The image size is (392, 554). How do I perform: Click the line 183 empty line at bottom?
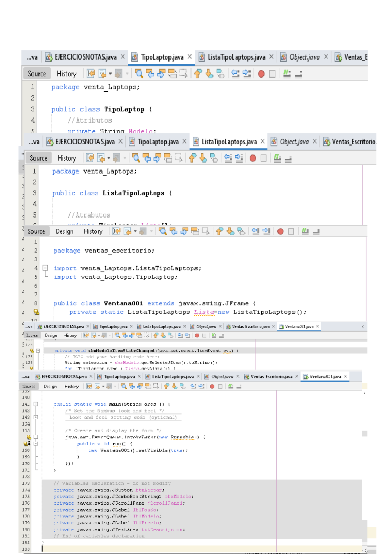(196, 549)
